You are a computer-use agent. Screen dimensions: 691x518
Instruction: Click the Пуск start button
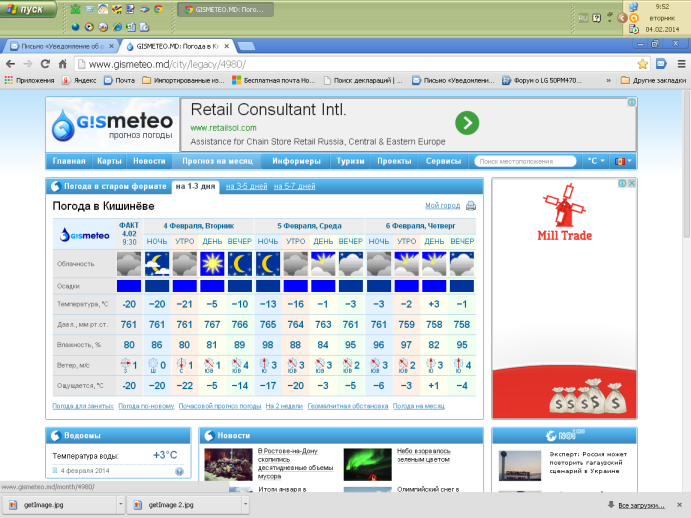tap(29, 9)
